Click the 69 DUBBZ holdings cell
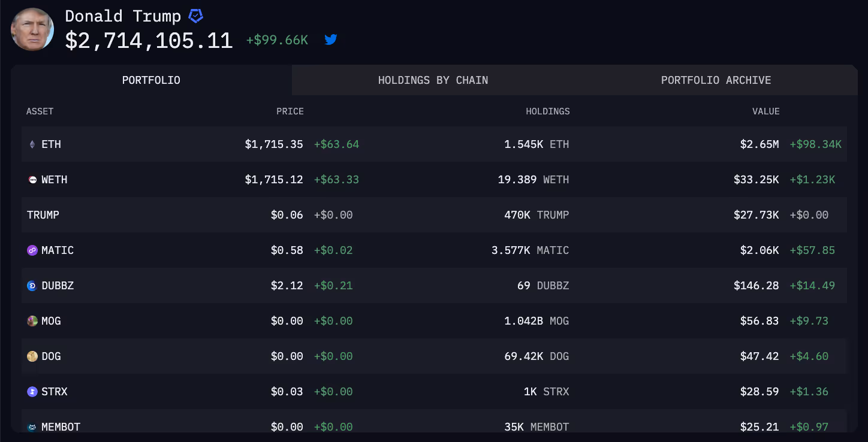 tap(543, 286)
